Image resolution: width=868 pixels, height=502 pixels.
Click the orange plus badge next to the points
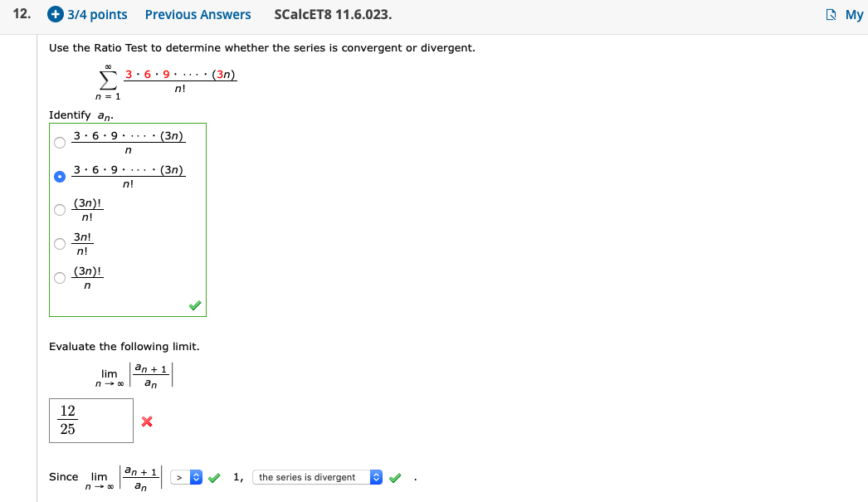coord(53,14)
